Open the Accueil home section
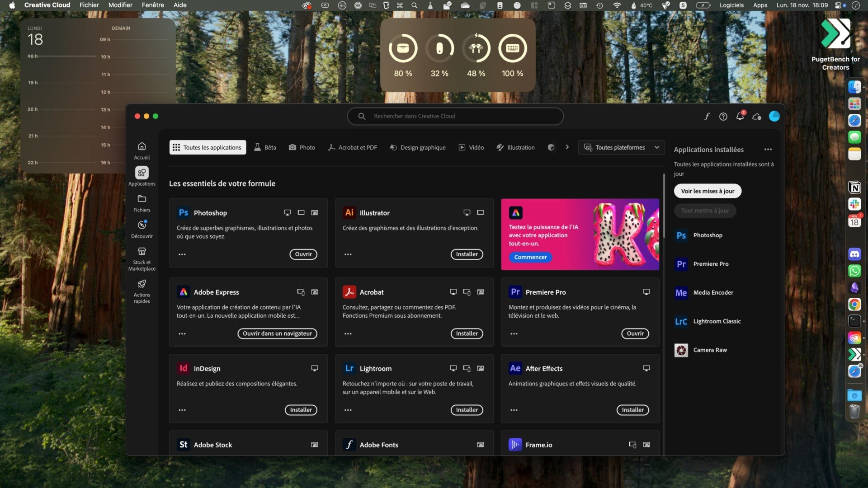Screen dimensions: 868x488 click(x=142, y=150)
